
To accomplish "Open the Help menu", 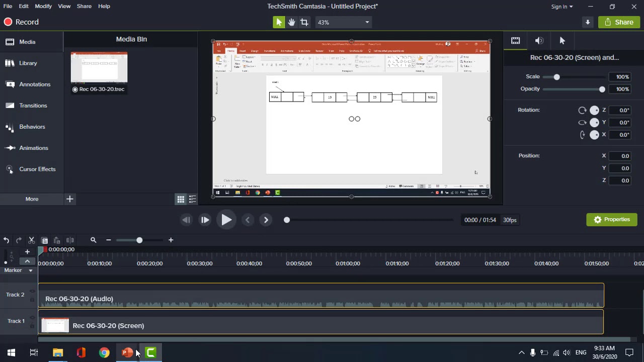I will point(104,6).
